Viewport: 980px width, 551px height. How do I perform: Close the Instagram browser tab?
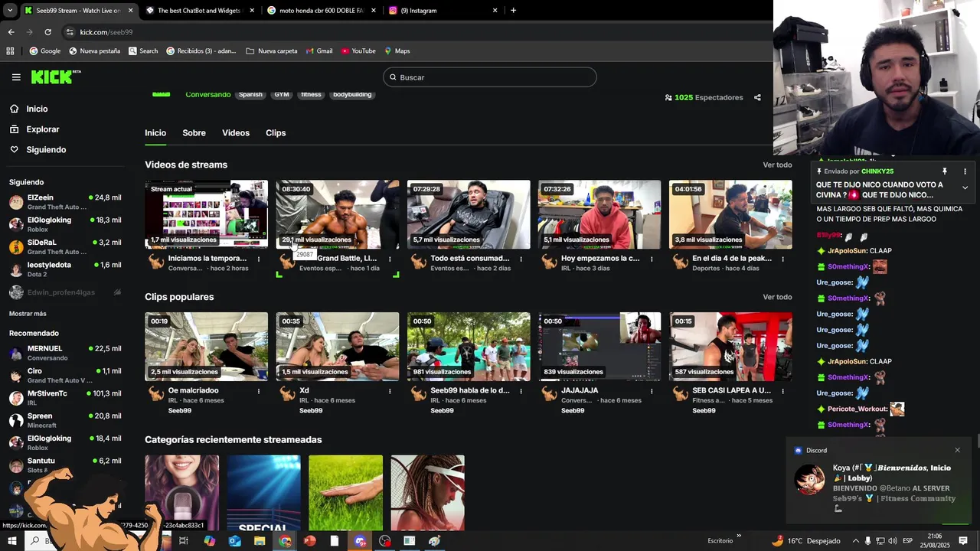[x=495, y=10]
